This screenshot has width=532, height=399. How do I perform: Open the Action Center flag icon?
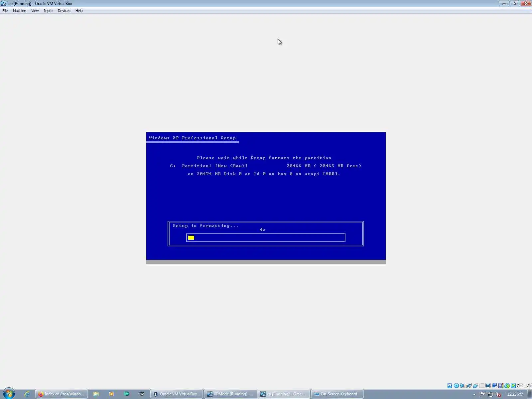482,394
